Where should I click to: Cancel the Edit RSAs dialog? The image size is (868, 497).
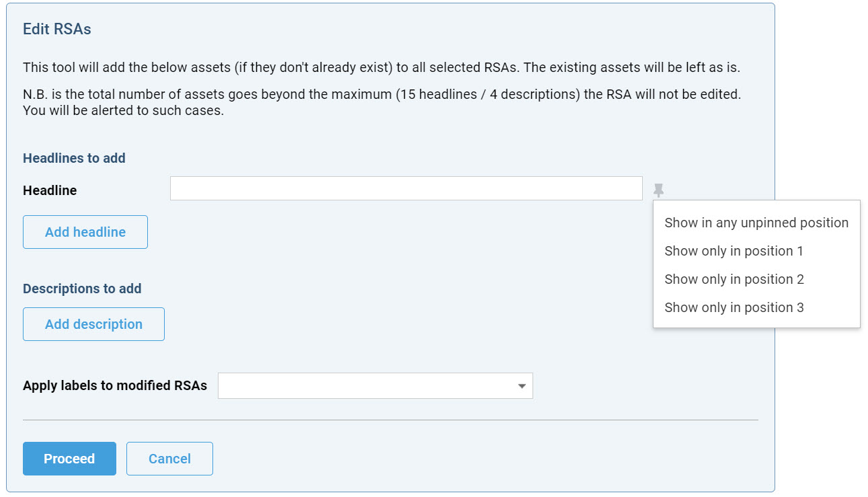(169, 459)
